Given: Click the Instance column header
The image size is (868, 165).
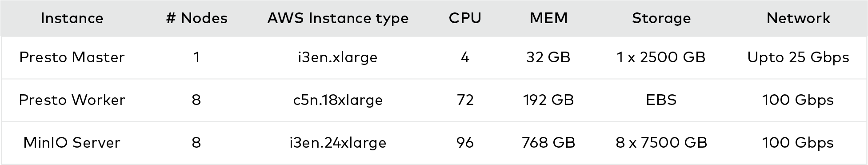Looking at the screenshot, I should pyautogui.click(x=72, y=18).
